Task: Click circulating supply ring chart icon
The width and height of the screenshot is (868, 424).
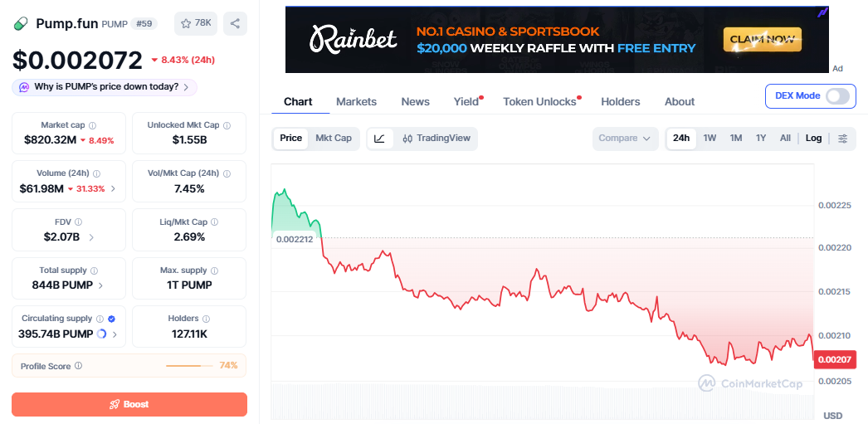Action: point(102,334)
